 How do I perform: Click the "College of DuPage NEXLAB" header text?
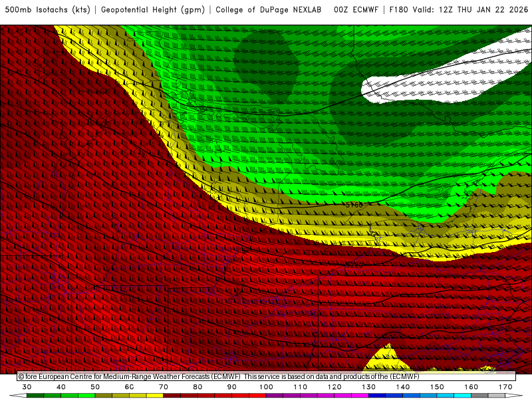tap(269, 10)
